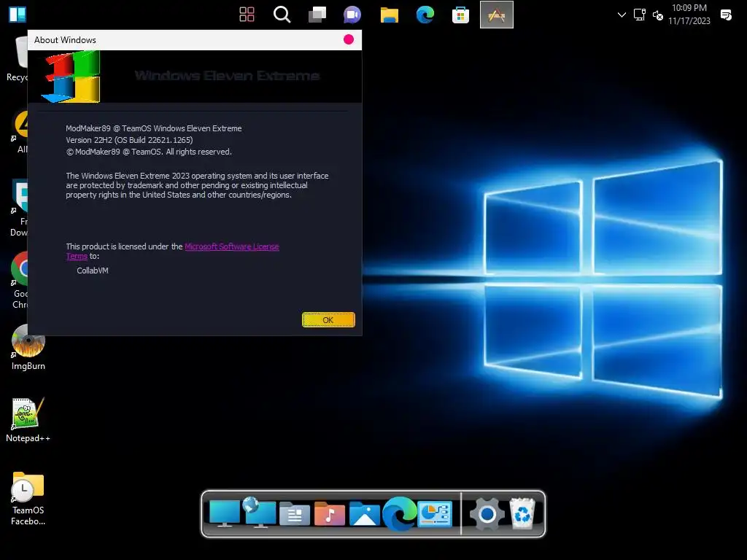
Task: Open the music folder in the dock
Action: click(x=330, y=514)
